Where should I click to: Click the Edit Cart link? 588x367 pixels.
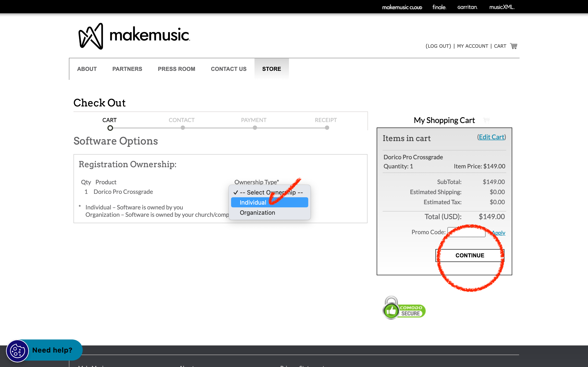pyautogui.click(x=491, y=137)
